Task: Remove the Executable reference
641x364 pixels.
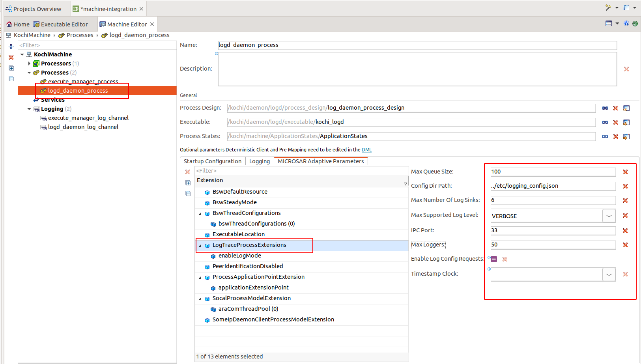Action: tap(616, 122)
